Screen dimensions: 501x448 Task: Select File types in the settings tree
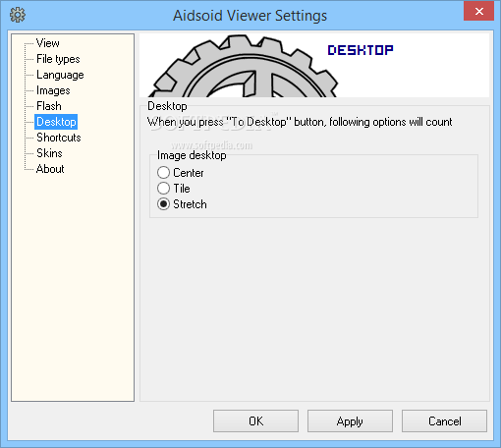pyautogui.click(x=58, y=59)
